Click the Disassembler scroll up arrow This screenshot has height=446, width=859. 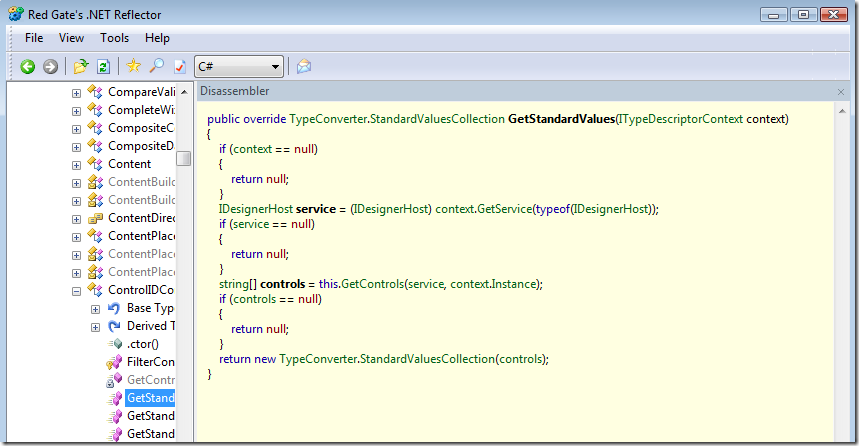(x=842, y=111)
